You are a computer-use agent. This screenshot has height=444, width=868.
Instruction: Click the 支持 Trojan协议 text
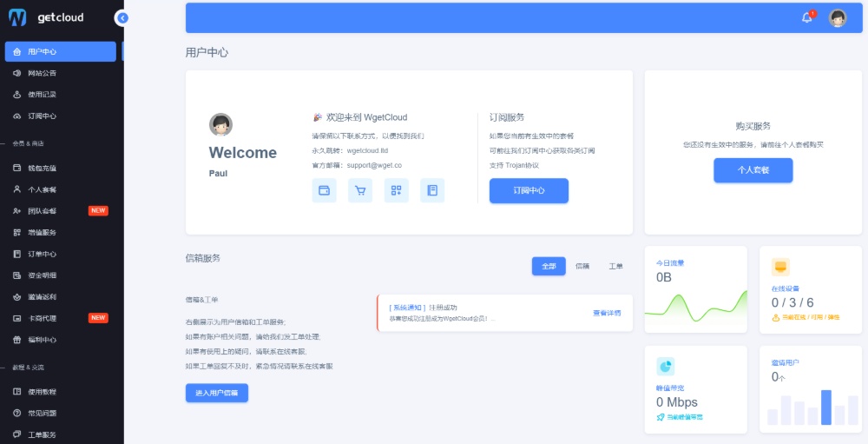click(x=514, y=165)
